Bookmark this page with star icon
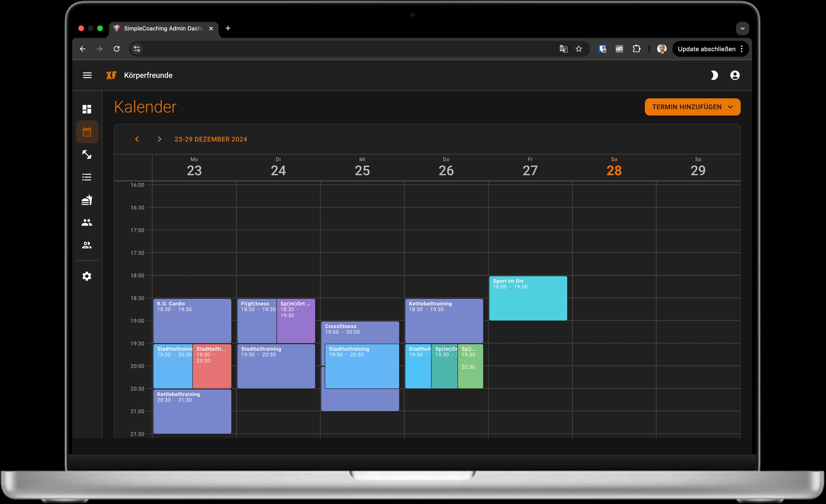 [x=579, y=49]
